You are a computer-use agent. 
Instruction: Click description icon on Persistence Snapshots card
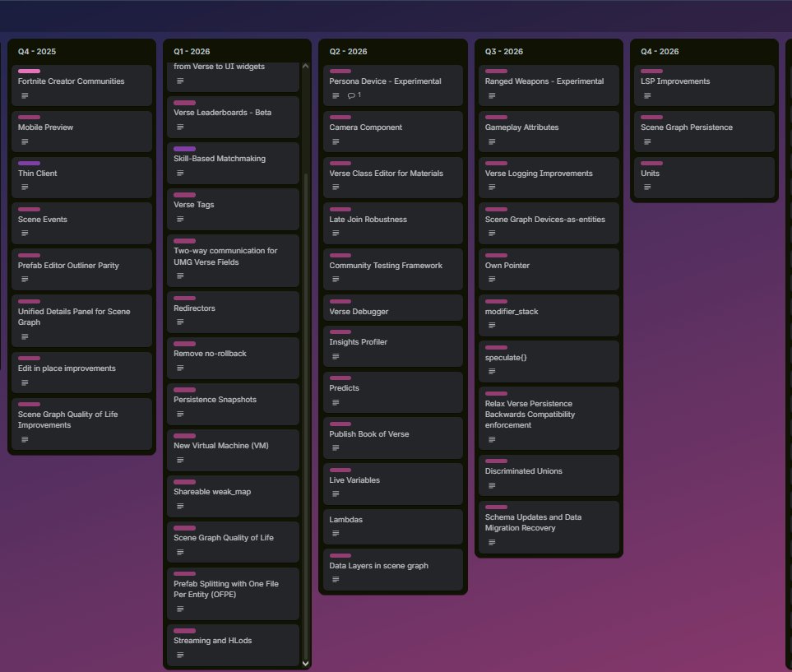[180, 415]
